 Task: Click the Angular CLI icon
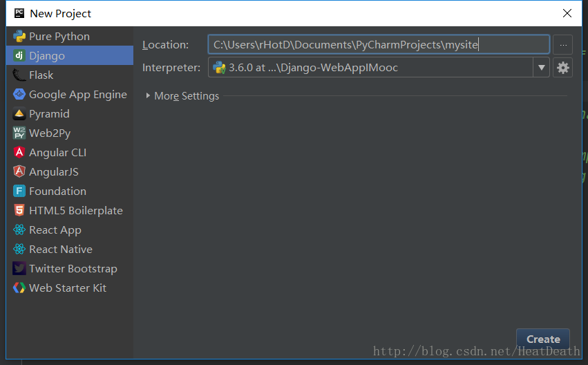(x=19, y=152)
